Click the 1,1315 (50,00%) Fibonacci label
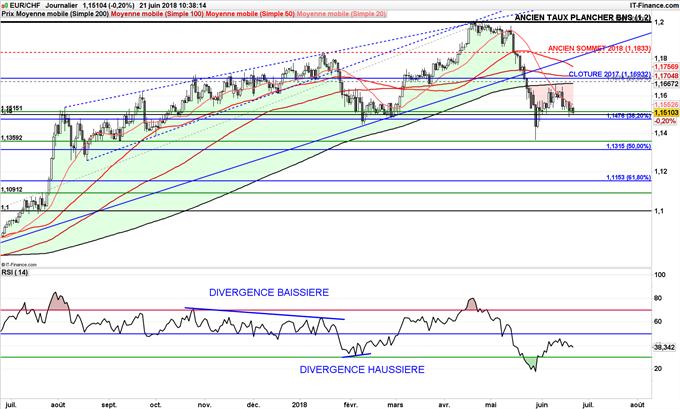The height and width of the screenshot is (409, 680). point(629,147)
